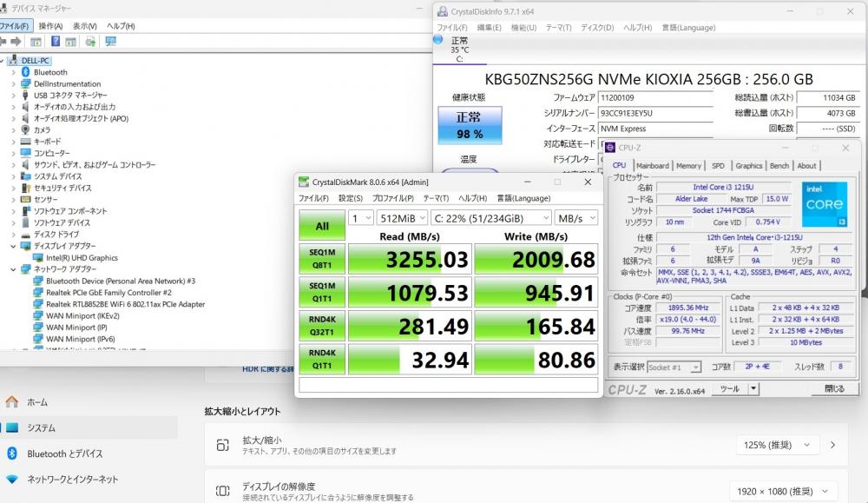Screen dimensions: 868x503
Task: Expand the Bluetooth node in Device Manager
Action: tap(14, 72)
